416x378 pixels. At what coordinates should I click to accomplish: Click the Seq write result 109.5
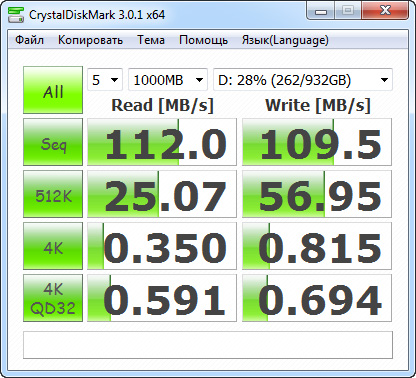coord(317,142)
